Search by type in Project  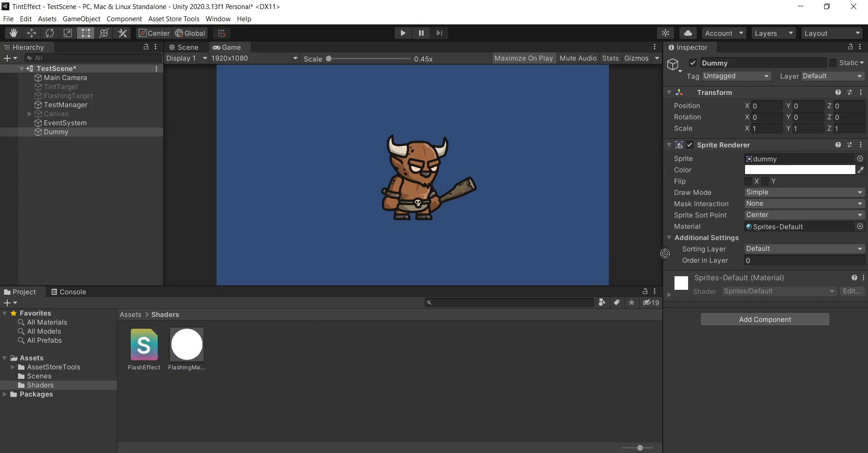tap(602, 302)
